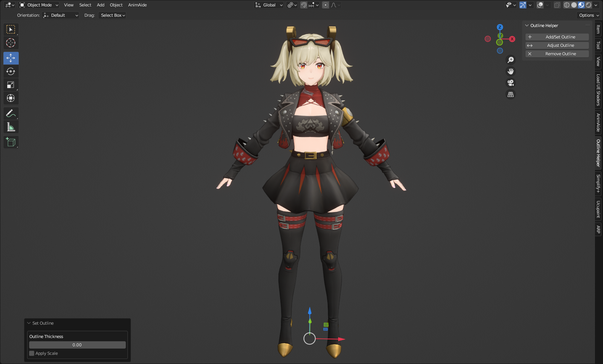Select the Add Cube tool
This screenshot has height=364, width=603.
coord(11,142)
